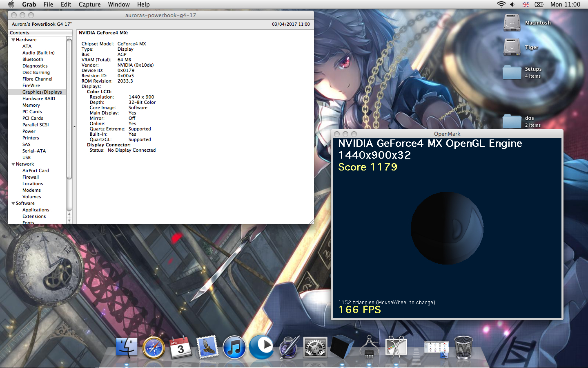588x368 pixels.
Task: Select USB in the Hardware list
Action: tap(27, 157)
